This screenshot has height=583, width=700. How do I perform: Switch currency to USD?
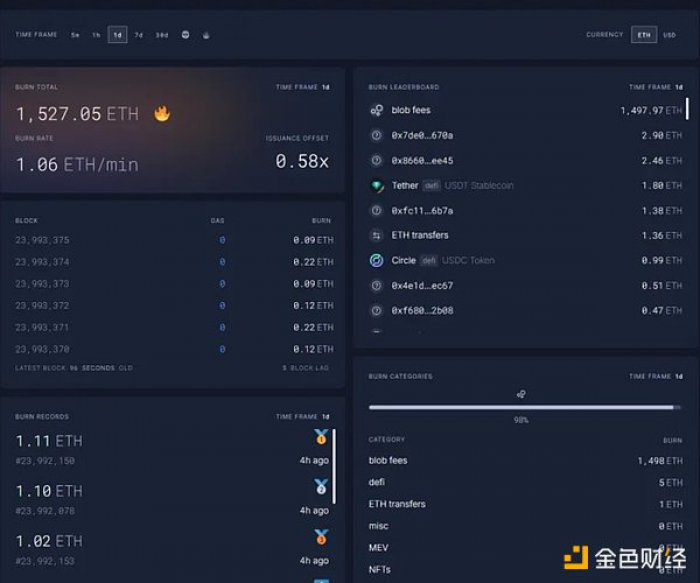tap(669, 35)
